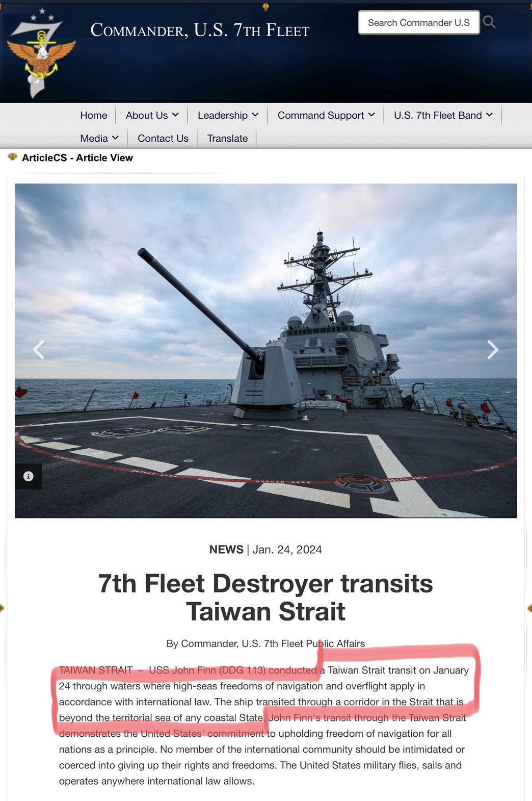Show previous photo with left arrow
The width and height of the screenshot is (532, 801).
39,350
